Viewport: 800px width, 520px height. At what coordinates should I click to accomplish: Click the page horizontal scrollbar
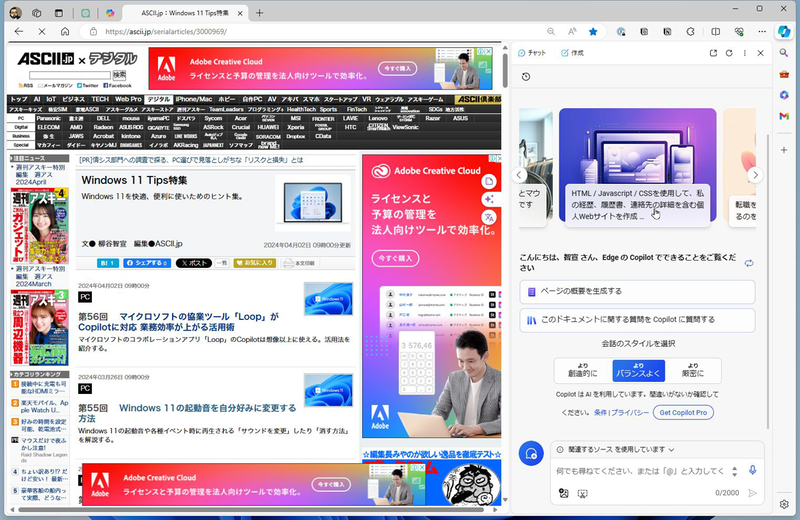pyautogui.click(x=251, y=509)
